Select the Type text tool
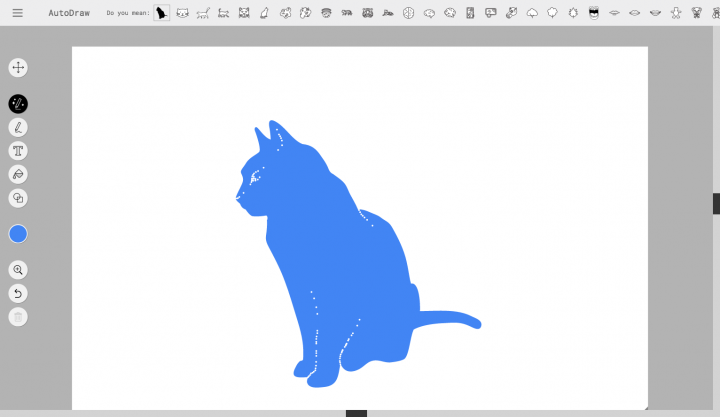This screenshot has height=417, width=720. pyautogui.click(x=18, y=151)
